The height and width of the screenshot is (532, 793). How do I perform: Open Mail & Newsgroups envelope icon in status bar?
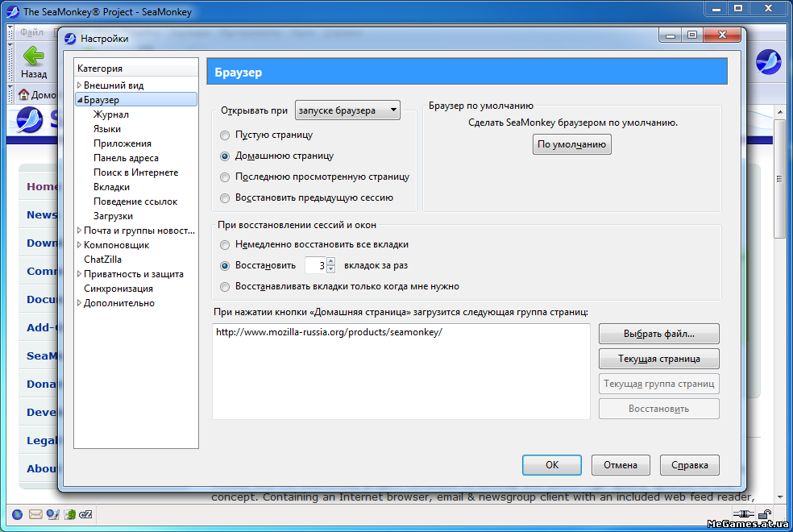[35, 515]
